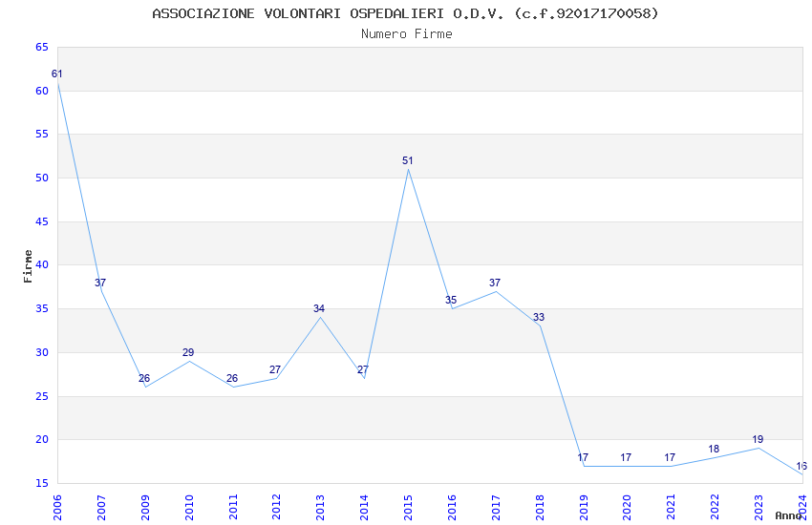Select the year 2021 on x-axis
This screenshot has width=812, height=525.
coord(671,508)
